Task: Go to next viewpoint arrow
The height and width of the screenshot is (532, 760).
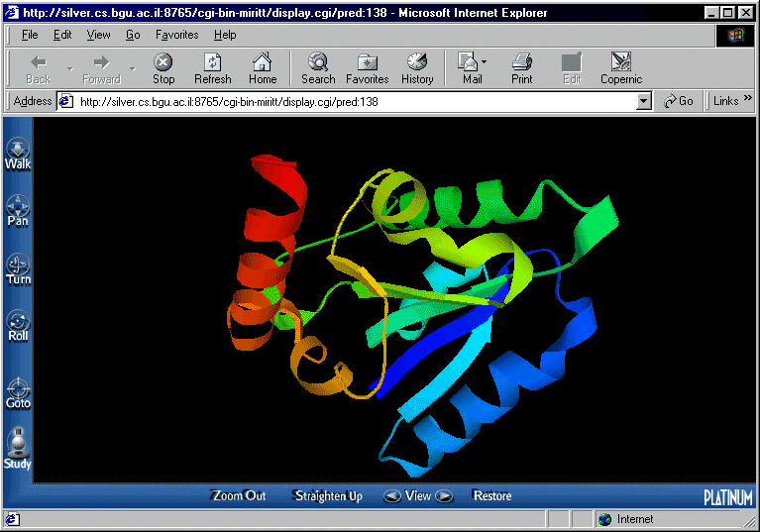Action: pyautogui.click(x=444, y=495)
